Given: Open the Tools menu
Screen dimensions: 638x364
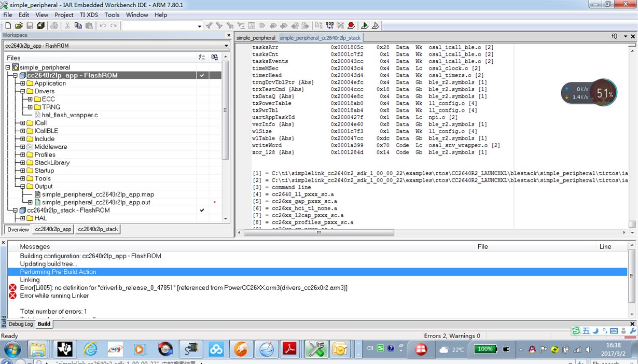Looking at the screenshot, I should point(112,15).
